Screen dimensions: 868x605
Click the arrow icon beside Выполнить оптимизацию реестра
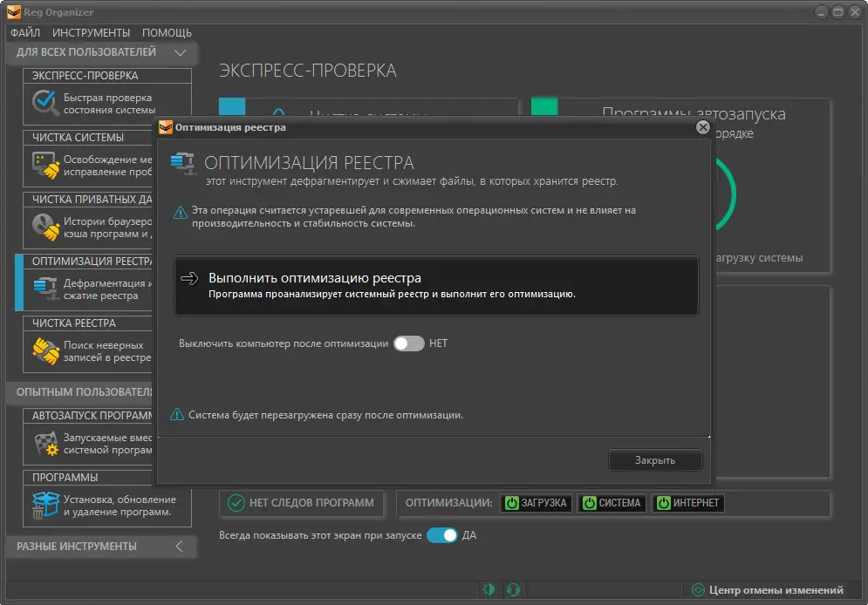(x=189, y=278)
